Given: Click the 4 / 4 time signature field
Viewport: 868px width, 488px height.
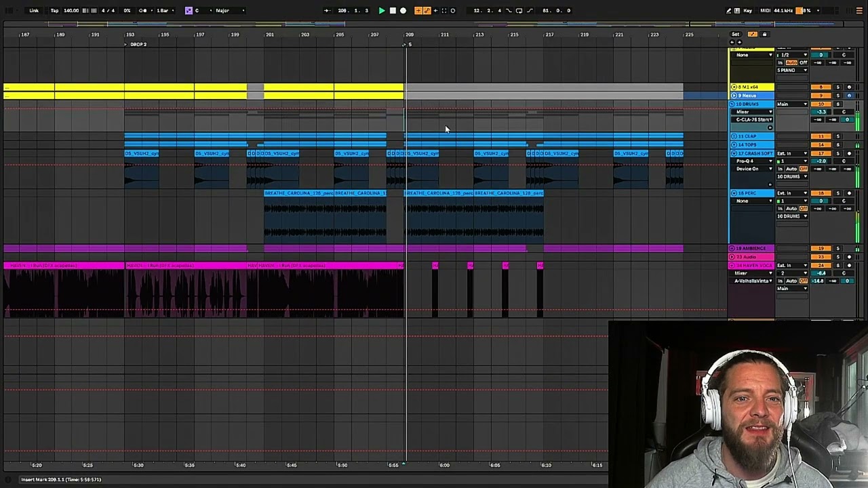Looking at the screenshot, I should [108, 10].
